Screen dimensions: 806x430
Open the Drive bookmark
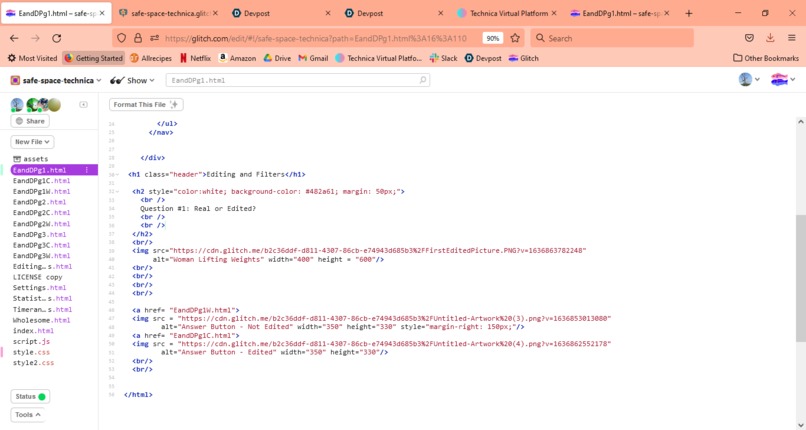click(277, 58)
